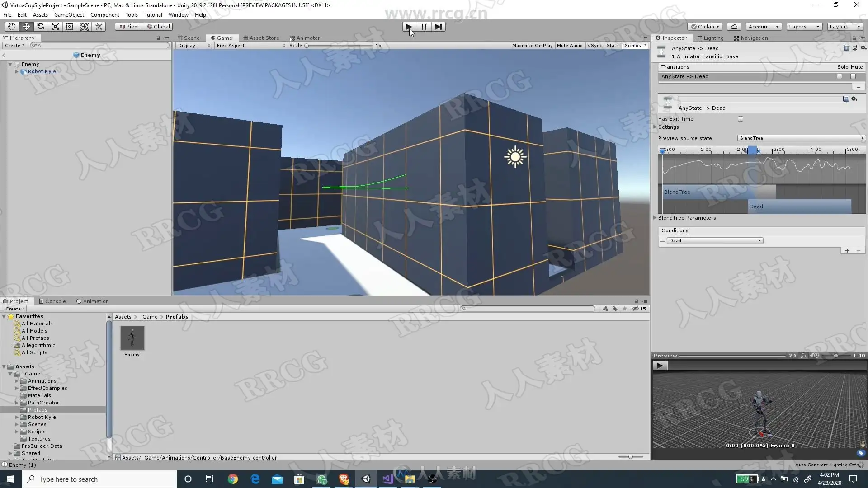Open the Dead condition dropdown
The height and width of the screenshot is (488, 868).
pos(715,241)
